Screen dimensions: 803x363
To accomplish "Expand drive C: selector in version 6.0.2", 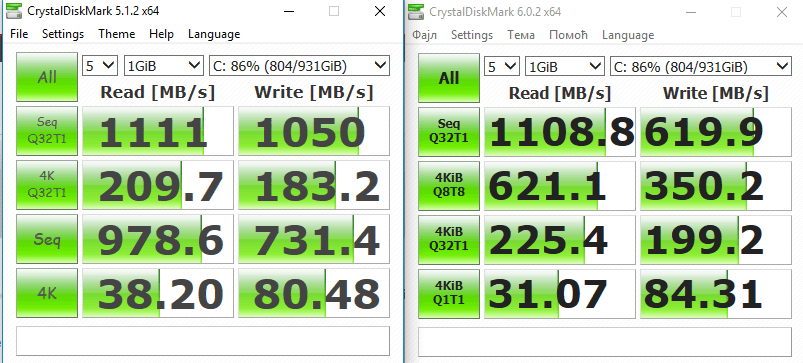I will (x=701, y=67).
